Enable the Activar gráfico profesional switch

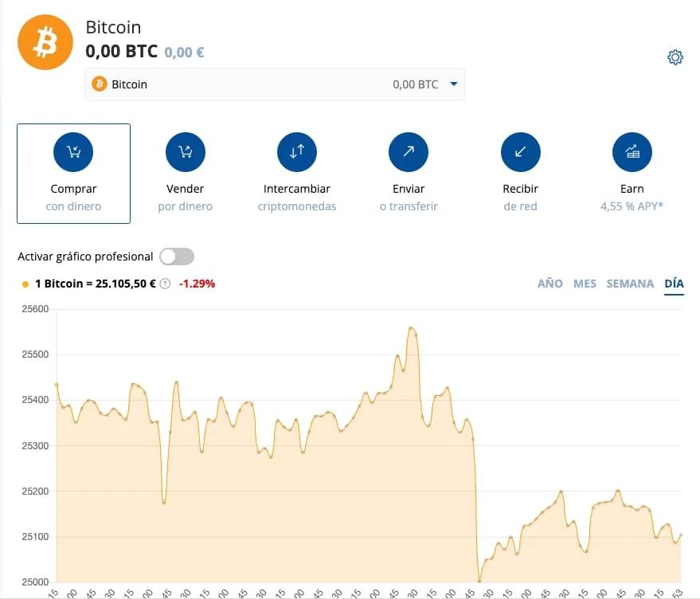[x=177, y=256]
